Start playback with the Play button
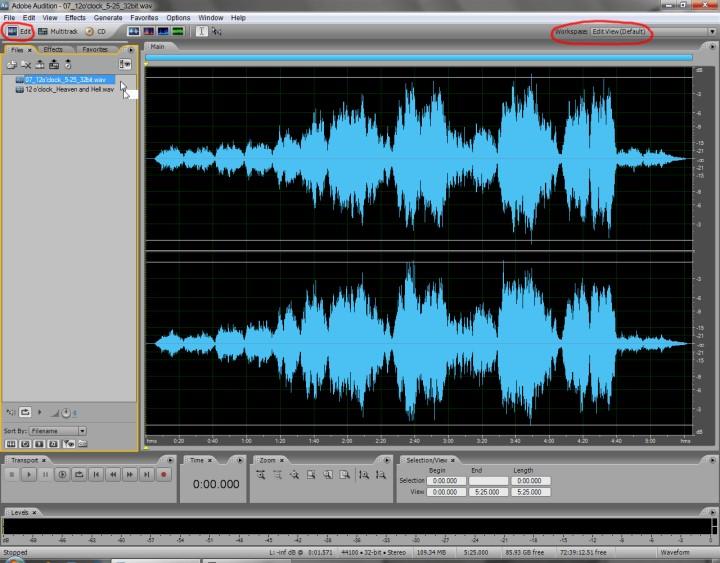This screenshot has height=563, width=720. 29,474
